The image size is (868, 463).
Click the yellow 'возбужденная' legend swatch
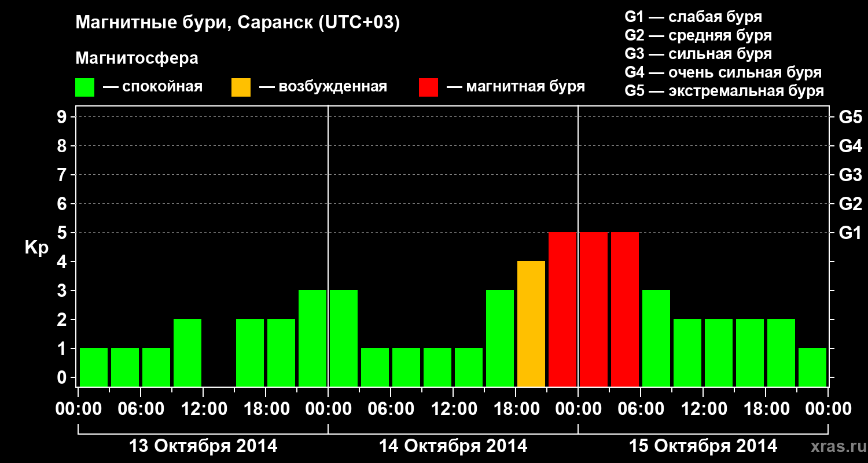(241, 87)
